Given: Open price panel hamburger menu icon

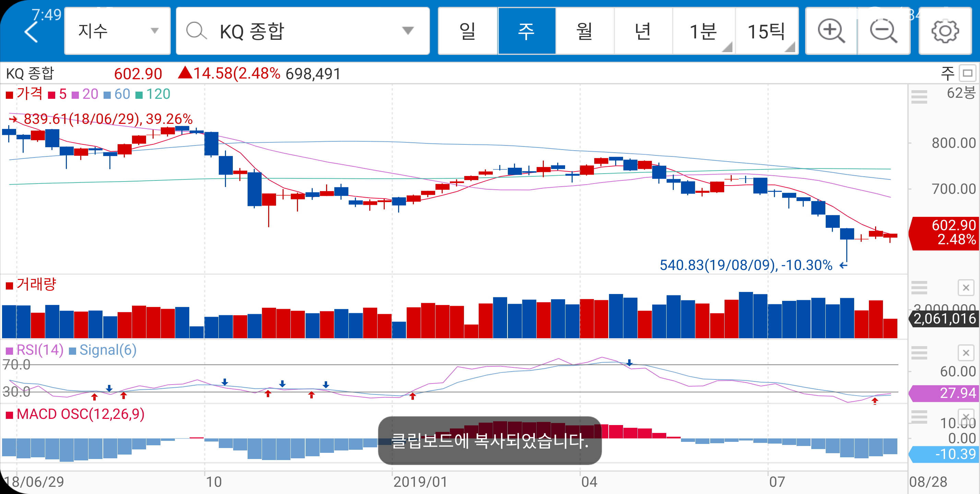Looking at the screenshot, I should [x=919, y=97].
